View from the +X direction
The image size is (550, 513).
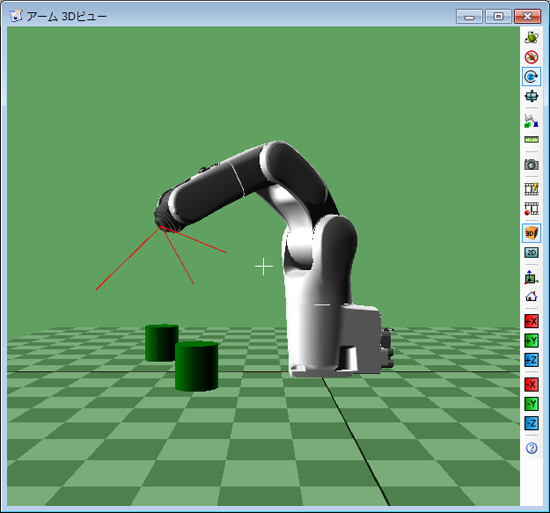click(531, 321)
